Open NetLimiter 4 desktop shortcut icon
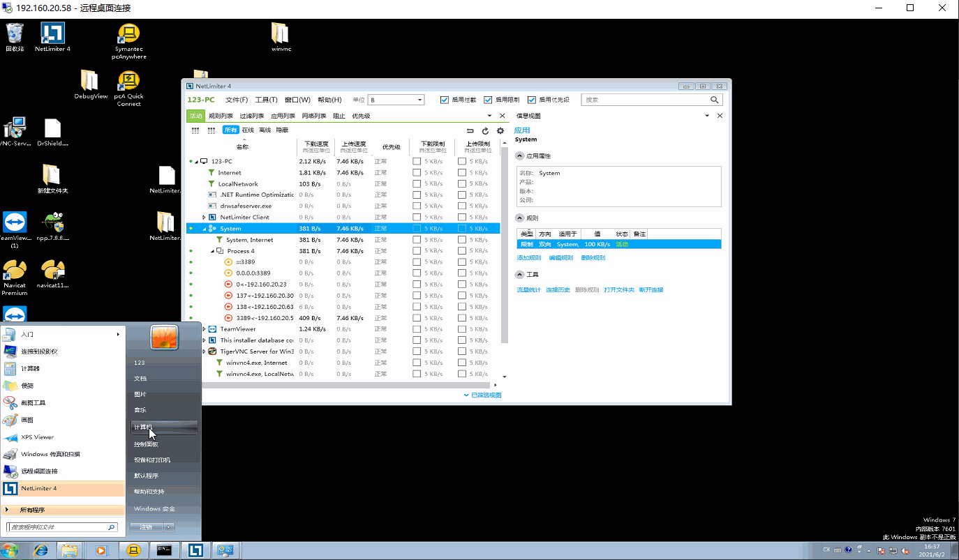 53,37
